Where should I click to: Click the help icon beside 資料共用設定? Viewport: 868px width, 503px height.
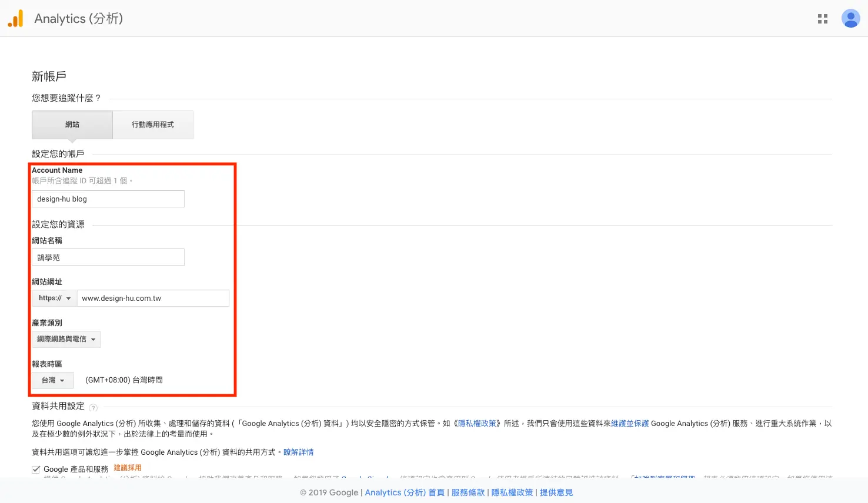(x=93, y=407)
